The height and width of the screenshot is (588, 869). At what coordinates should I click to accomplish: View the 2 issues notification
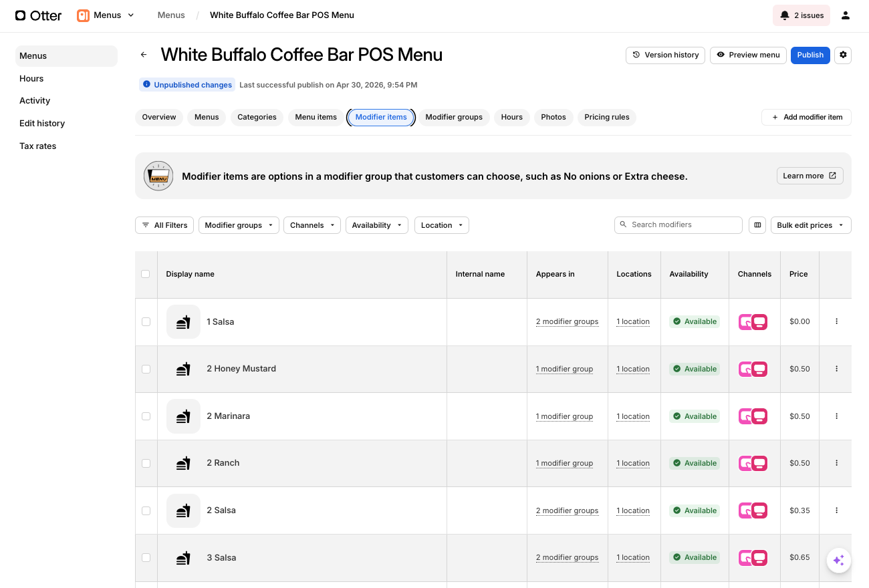(801, 15)
